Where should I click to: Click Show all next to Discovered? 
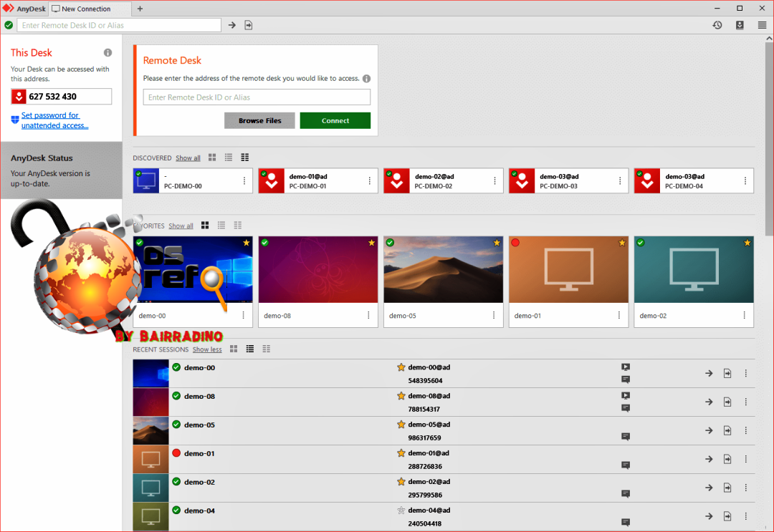tap(188, 158)
